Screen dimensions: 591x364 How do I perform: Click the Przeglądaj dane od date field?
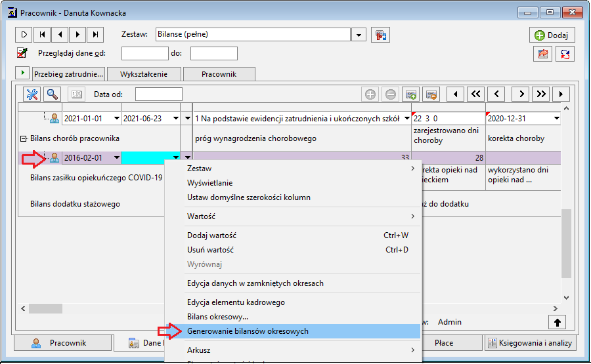[x=144, y=53]
